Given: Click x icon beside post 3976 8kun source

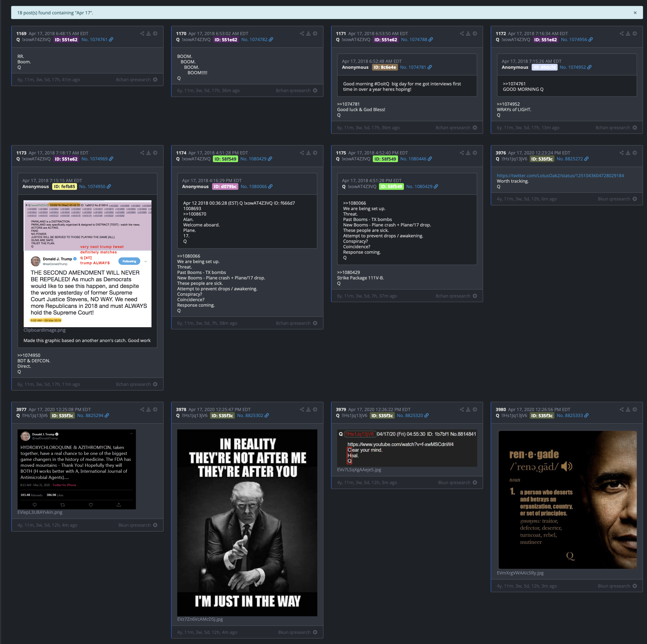Looking at the screenshot, I should [635, 199].
